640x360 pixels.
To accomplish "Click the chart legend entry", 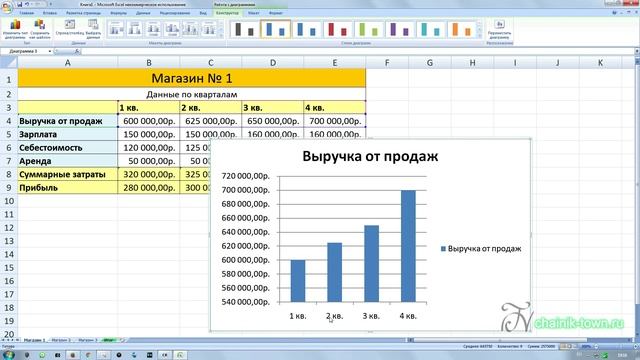I will pyautogui.click(x=481, y=249).
